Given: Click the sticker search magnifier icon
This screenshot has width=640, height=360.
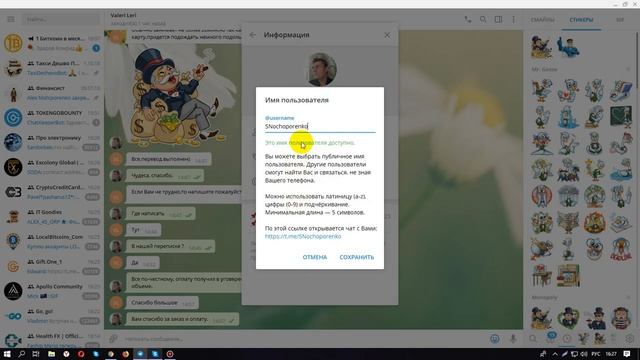Looking at the screenshot, I should (x=533, y=338).
